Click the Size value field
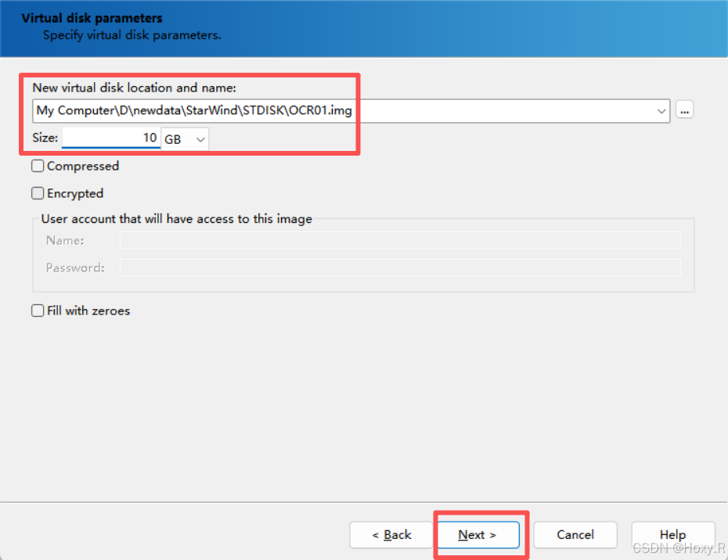 coord(111,138)
